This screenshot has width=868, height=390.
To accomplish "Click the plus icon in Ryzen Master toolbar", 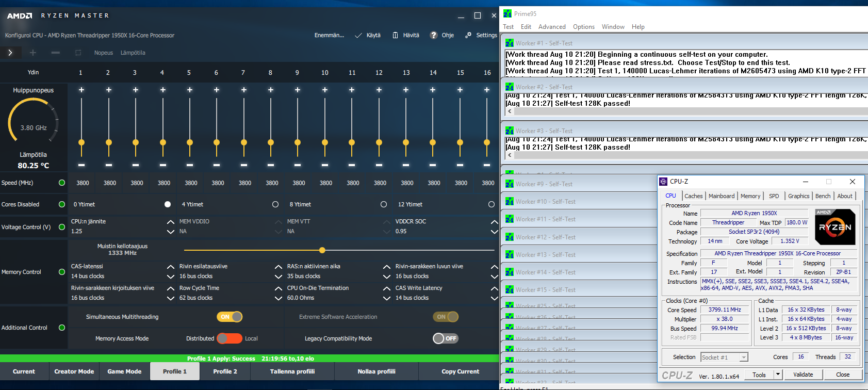I will click(x=33, y=53).
